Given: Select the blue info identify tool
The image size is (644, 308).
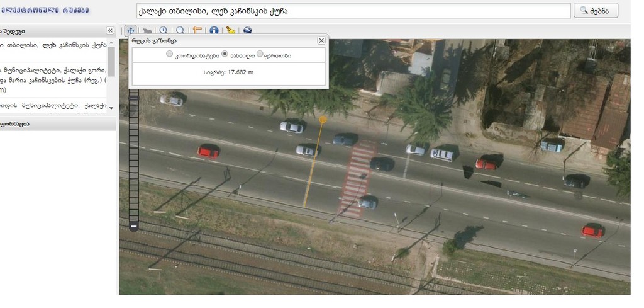Looking at the screenshot, I should click(x=214, y=30).
